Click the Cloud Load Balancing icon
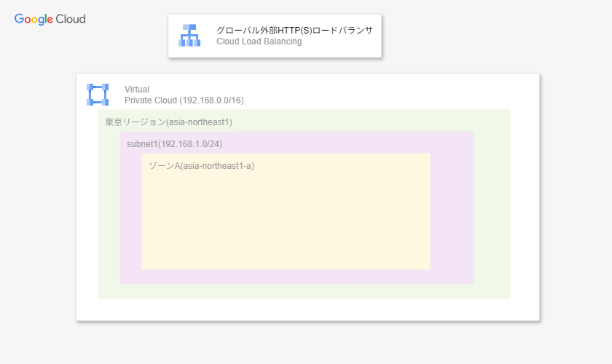The image size is (612, 364). pos(189,36)
